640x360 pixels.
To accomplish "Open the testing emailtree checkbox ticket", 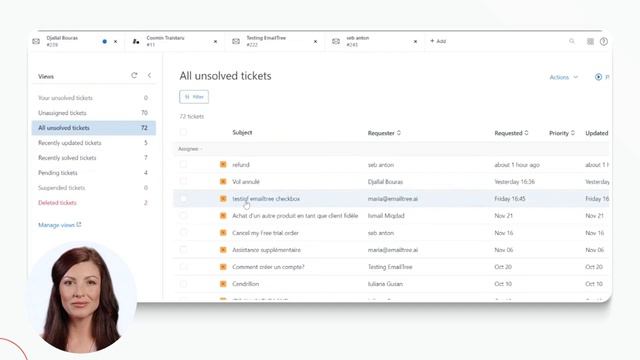I will (x=266, y=199).
